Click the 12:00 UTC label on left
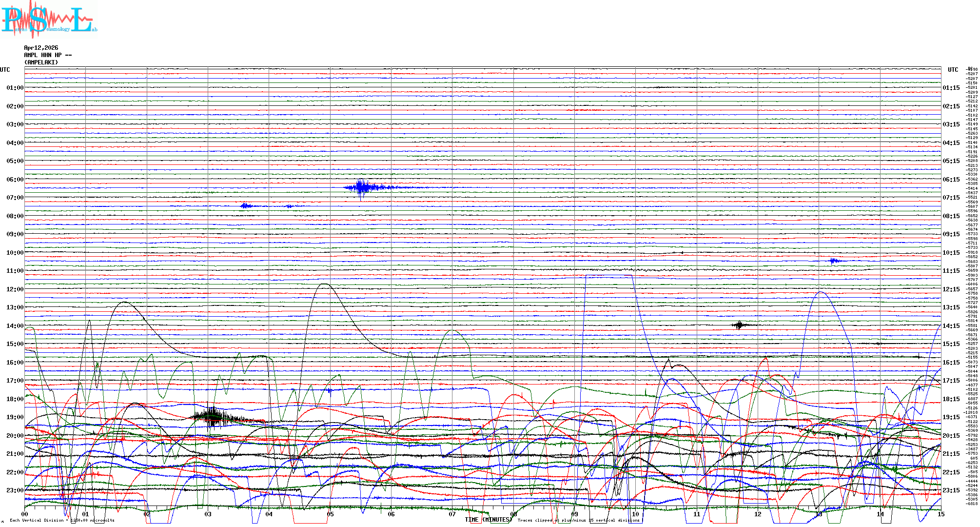The image size is (980, 527). click(15, 289)
